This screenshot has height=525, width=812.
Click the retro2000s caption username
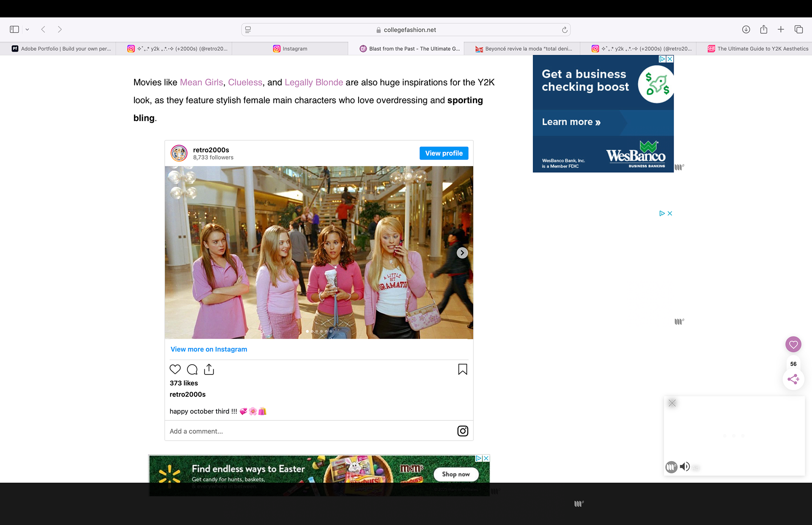click(187, 394)
